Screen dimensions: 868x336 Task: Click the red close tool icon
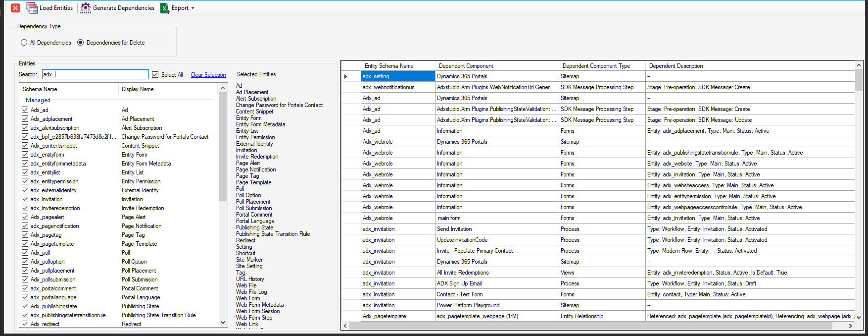tap(15, 8)
